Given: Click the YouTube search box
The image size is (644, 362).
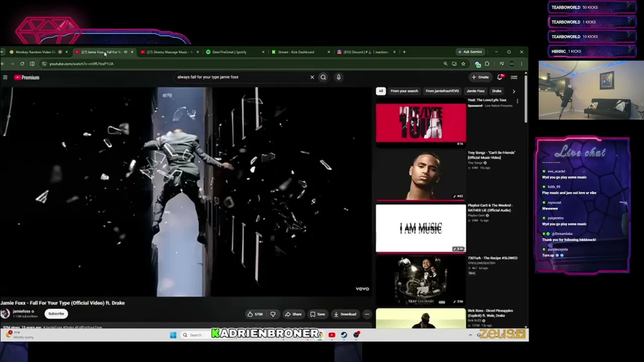Looking at the screenshot, I should coord(242,77).
